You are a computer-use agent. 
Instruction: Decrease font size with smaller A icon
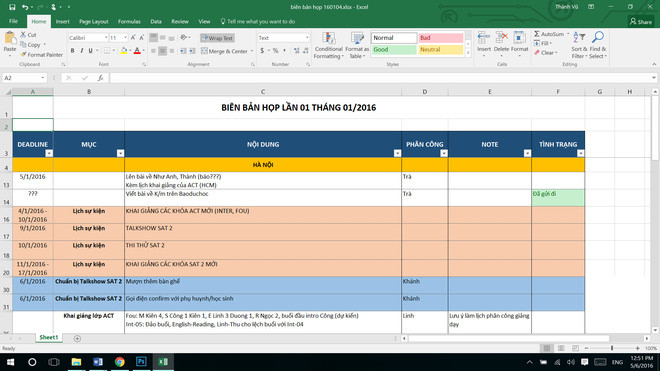coord(142,38)
